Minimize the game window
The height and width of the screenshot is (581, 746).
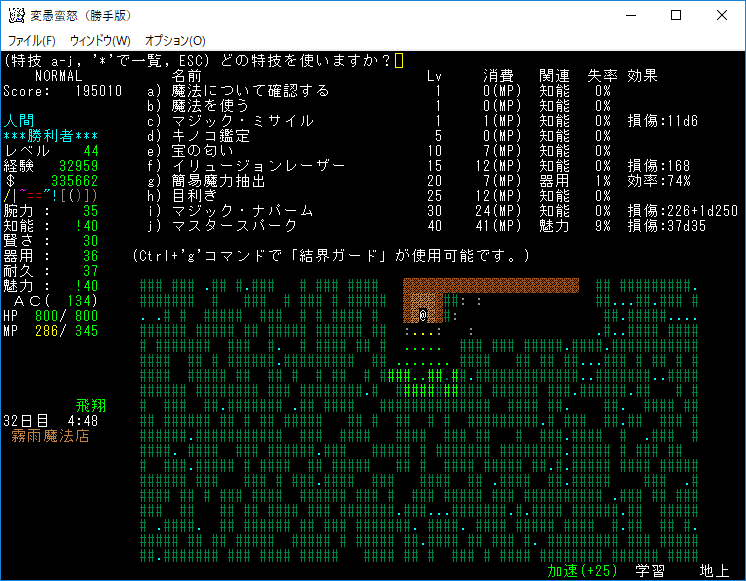click(x=629, y=15)
